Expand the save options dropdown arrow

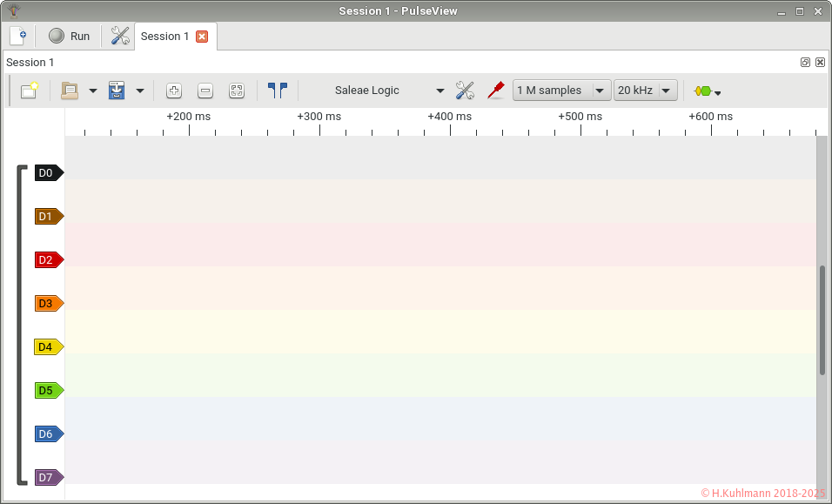click(x=139, y=91)
